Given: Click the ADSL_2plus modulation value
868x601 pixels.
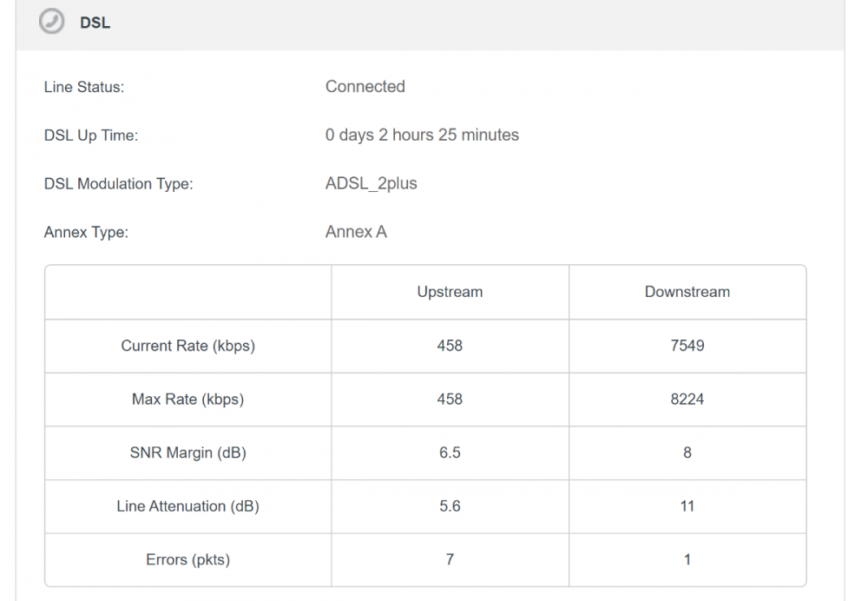Looking at the screenshot, I should click(x=371, y=184).
